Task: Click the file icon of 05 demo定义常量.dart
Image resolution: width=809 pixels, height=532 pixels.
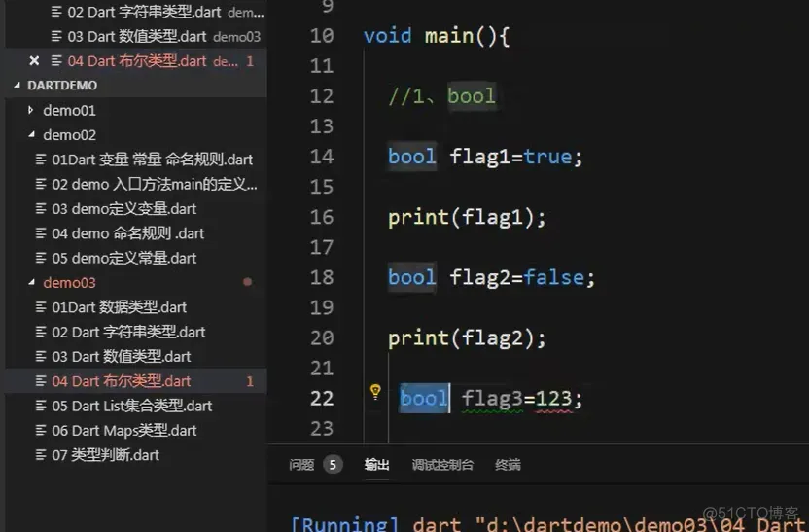Action: 41,258
